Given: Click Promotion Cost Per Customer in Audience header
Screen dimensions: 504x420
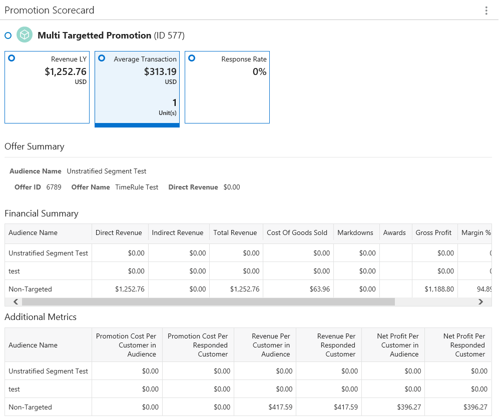Looking at the screenshot, I should click(x=127, y=345).
